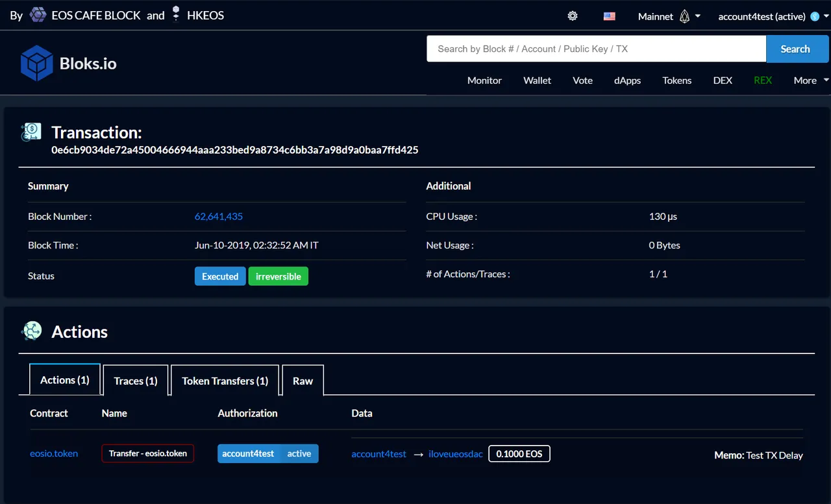
Task: Click the Bloks.io title text
Action: 88,64
